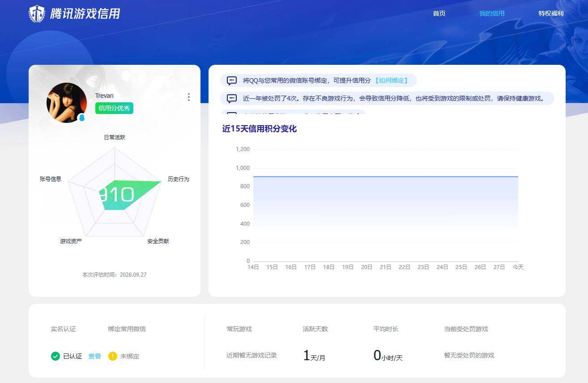Click the 实名认证 heading
The image size is (588, 383).
click(x=63, y=329)
